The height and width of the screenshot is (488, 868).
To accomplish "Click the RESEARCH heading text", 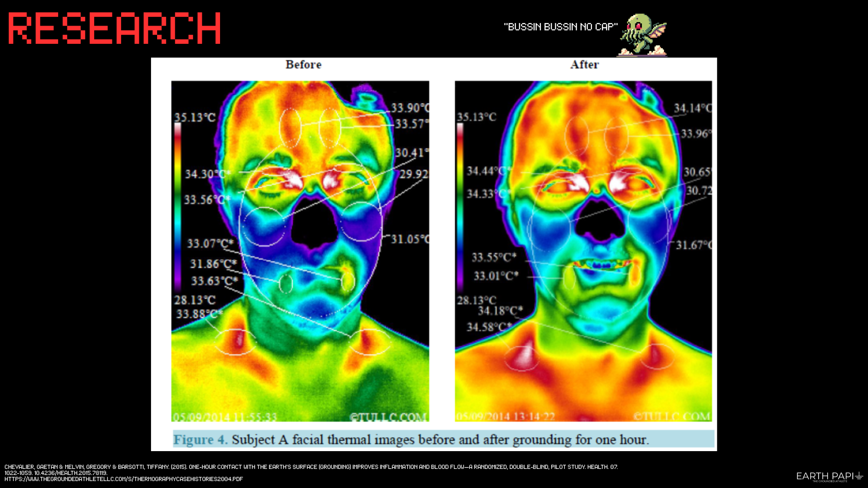I will click(x=115, y=28).
